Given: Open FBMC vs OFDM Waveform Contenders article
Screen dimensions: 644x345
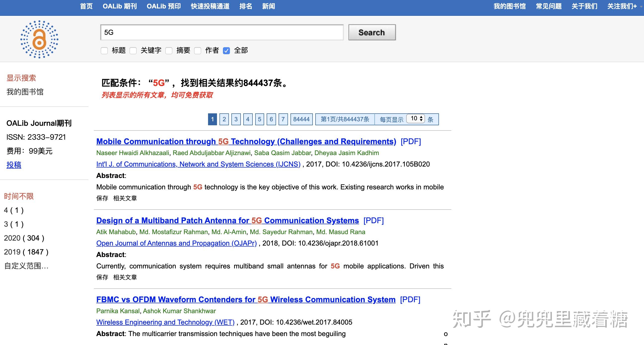Looking at the screenshot, I should click(x=246, y=300).
